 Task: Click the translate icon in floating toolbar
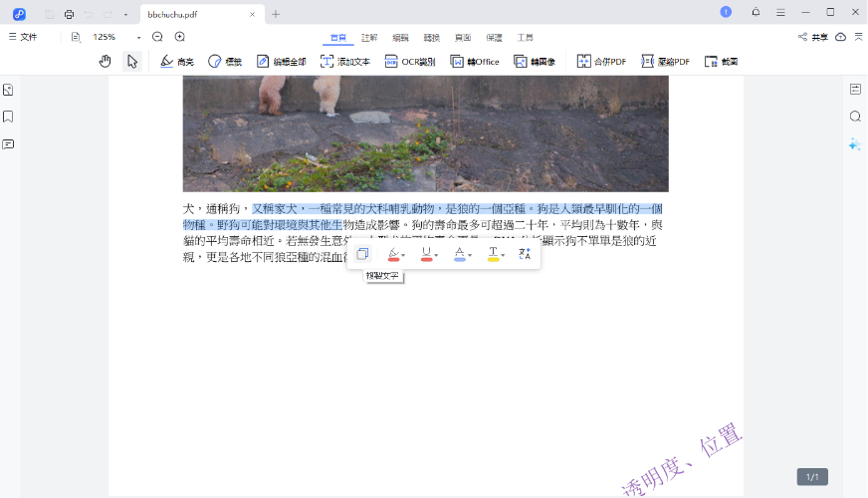(525, 254)
